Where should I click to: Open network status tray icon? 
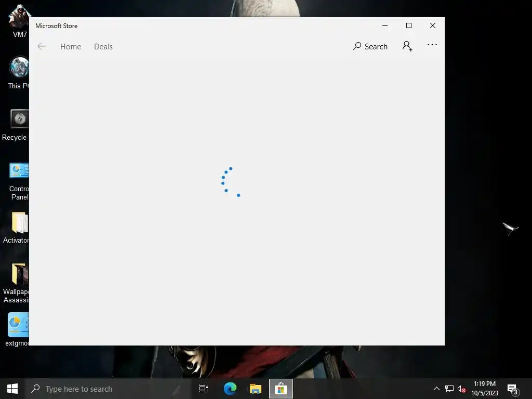(x=449, y=389)
